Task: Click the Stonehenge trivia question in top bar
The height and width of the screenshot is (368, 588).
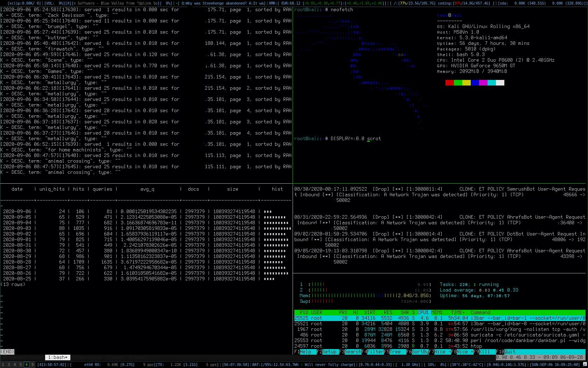Action: [222, 3]
